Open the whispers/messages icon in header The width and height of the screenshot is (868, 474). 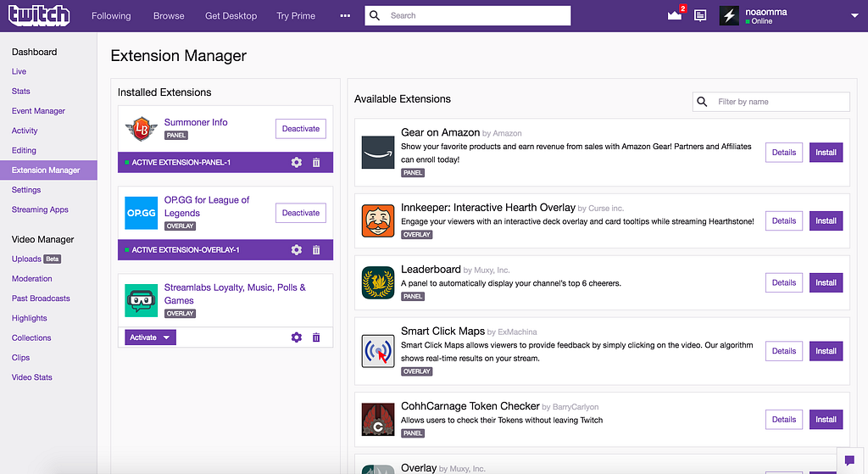[x=700, y=15]
